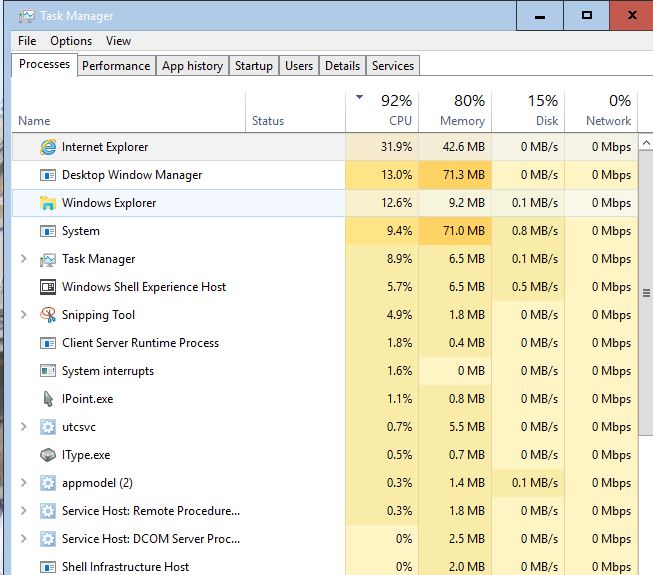Viewport: 653px width, 575px height.
Task: Open the Details tab
Action: pos(342,66)
